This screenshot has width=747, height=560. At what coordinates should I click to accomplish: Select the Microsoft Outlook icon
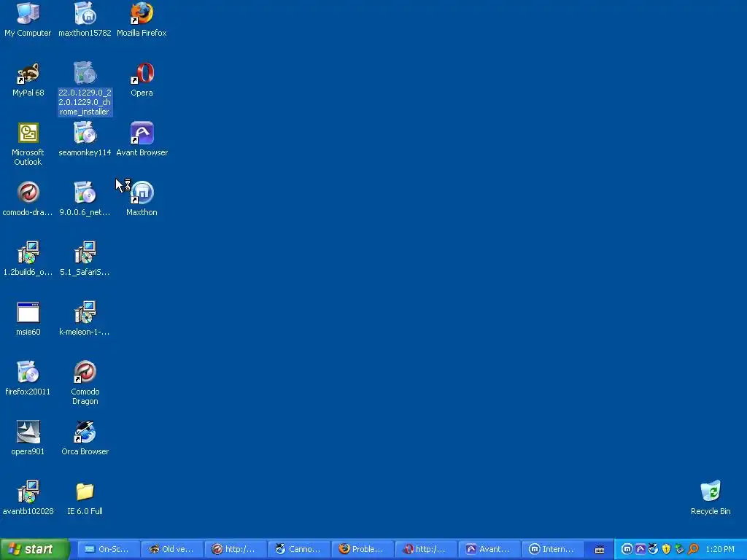pyautogui.click(x=28, y=144)
